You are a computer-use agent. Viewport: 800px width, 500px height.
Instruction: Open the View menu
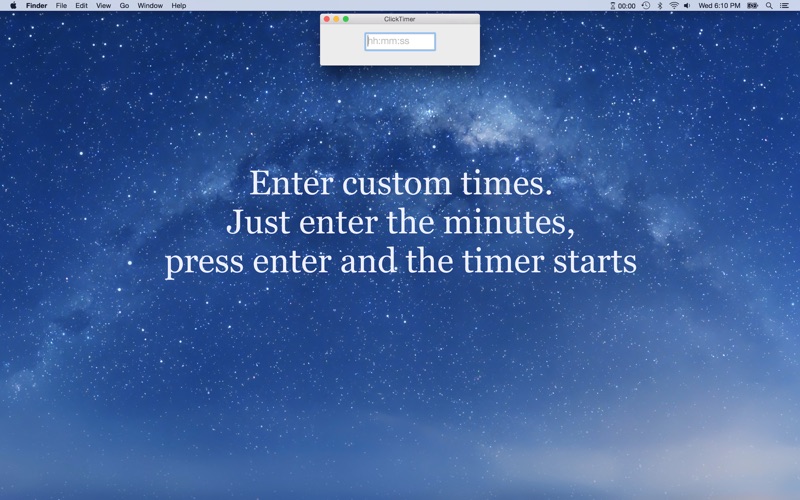pyautogui.click(x=104, y=6)
